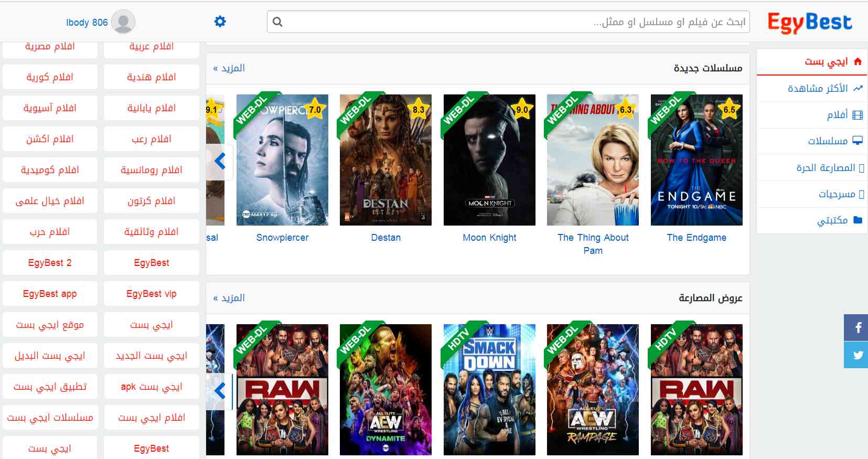Open the Moon Knight poster

point(489,160)
